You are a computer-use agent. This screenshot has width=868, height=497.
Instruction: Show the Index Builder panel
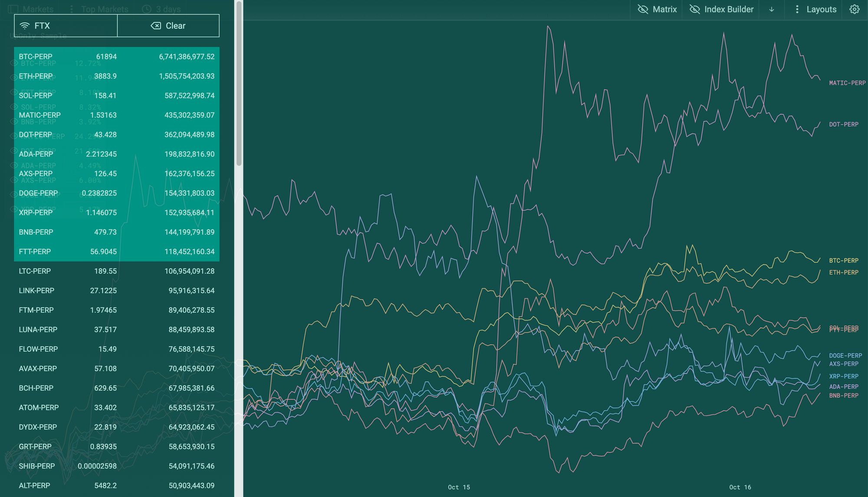point(728,10)
